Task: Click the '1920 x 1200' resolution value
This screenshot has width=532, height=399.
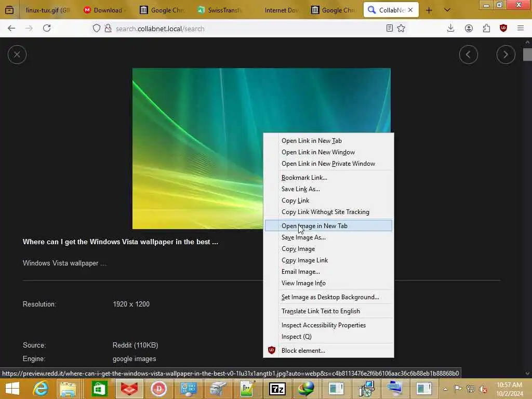Action: (x=131, y=304)
